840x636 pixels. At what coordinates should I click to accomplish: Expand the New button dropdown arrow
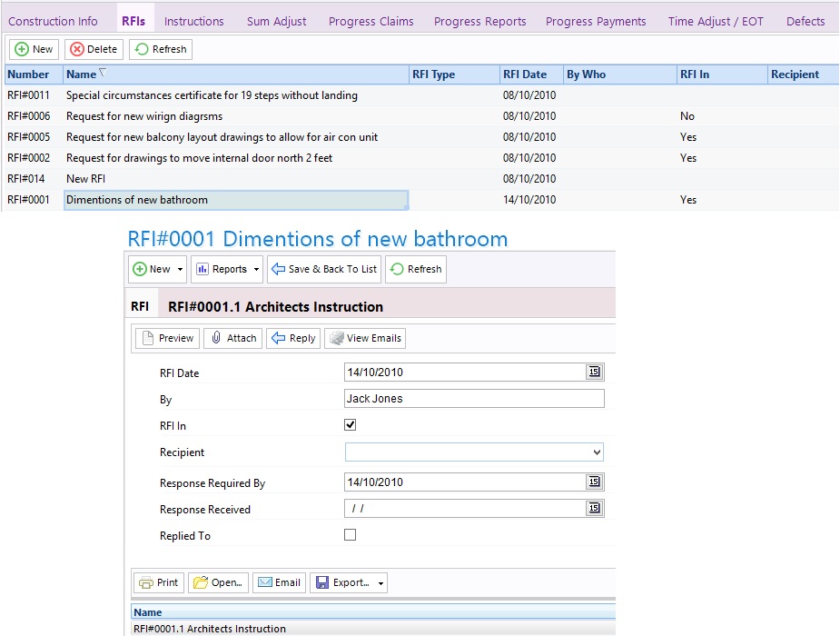pos(181,269)
